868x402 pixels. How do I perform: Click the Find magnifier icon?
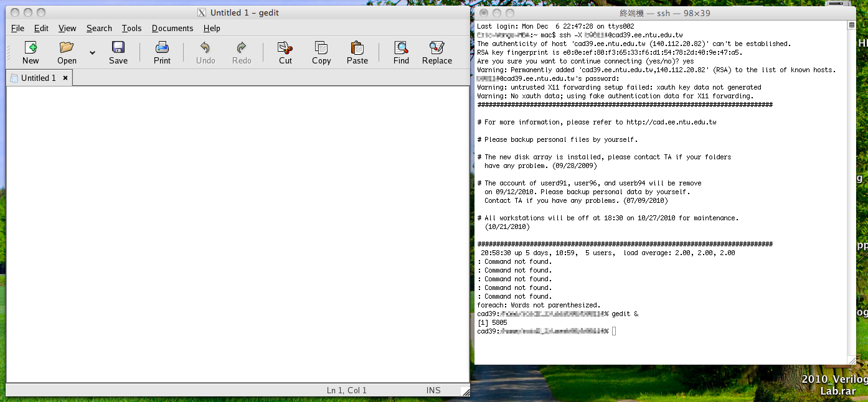[401, 48]
